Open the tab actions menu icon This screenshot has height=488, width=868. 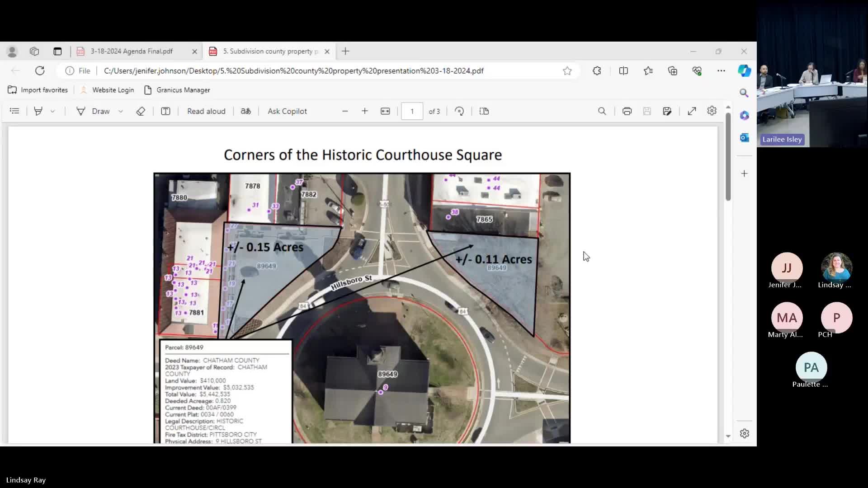click(x=57, y=52)
